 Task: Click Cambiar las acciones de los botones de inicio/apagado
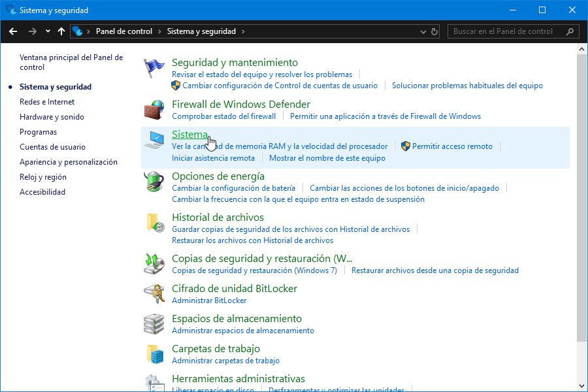404,188
